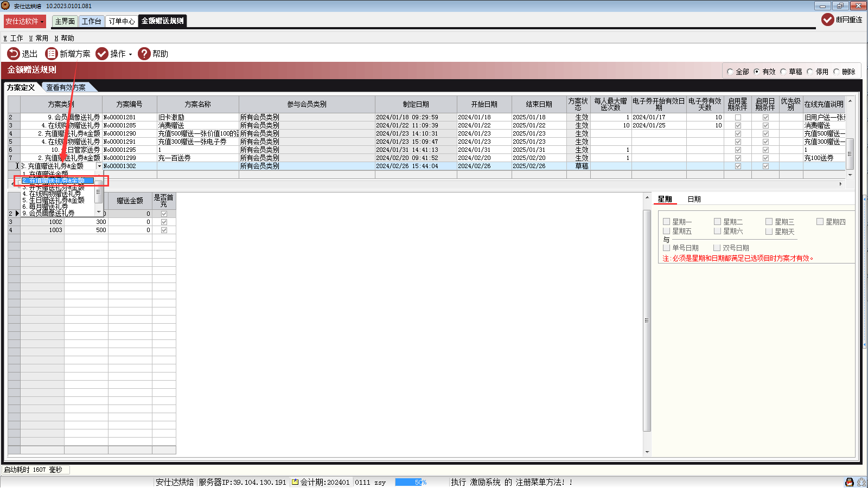The width and height of the screenshot is (868, 488).
Task: Click the dropdown list scroll-down arrow
Action: [x=99, y=212]
